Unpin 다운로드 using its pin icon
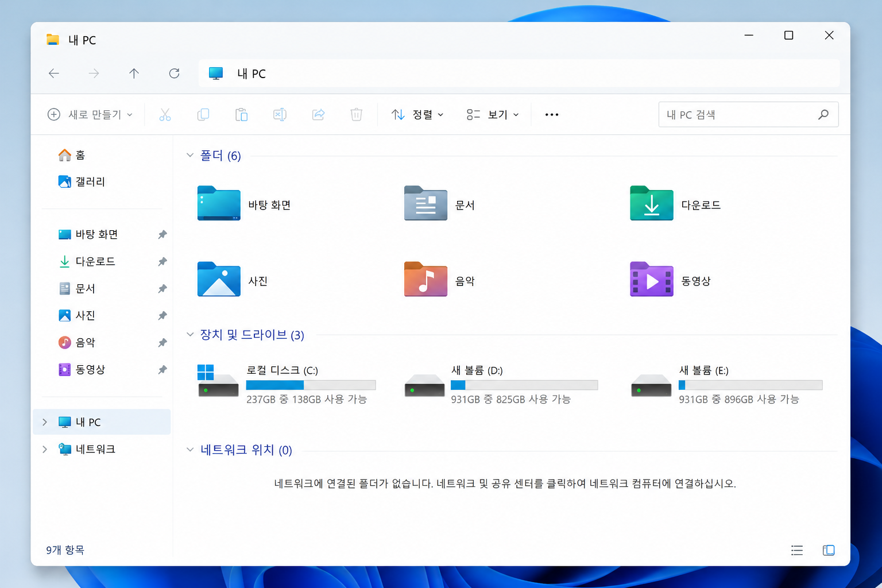Image resolution: width=882 pixels, height=588 pixels. click(163, 261)
